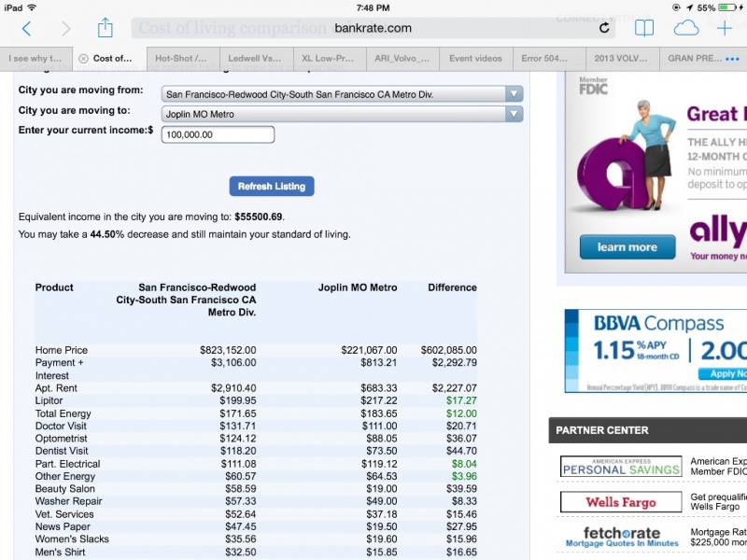This screenshot has width=747, height=560.
Task: Click the News Paper row label
Action: click(x=63, y=526)
